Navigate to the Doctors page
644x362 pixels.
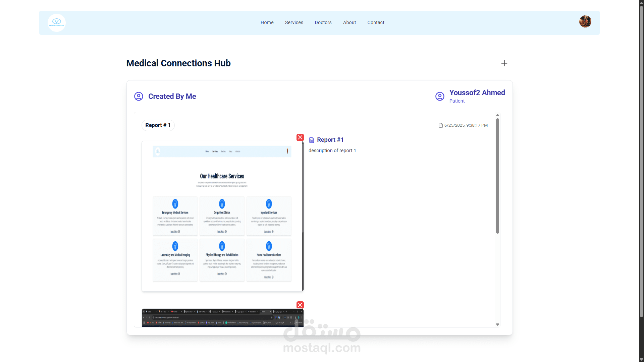[323, 22]
